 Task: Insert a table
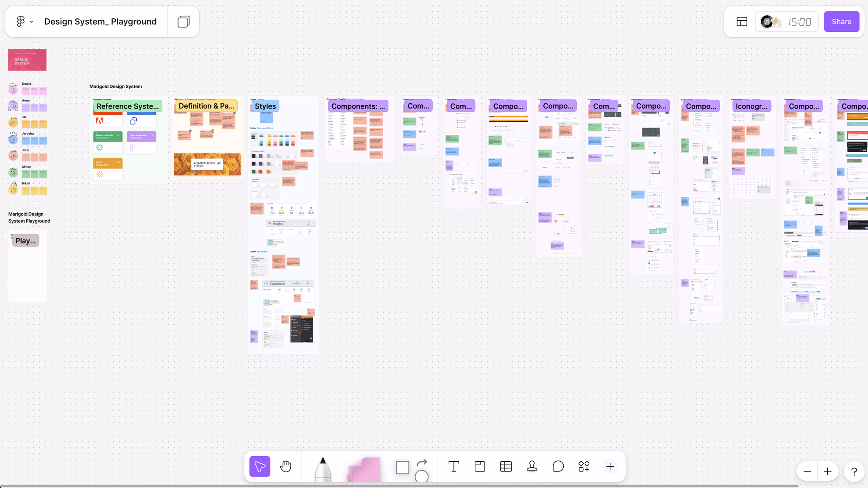pyautogui.click(x=506, y=466)
